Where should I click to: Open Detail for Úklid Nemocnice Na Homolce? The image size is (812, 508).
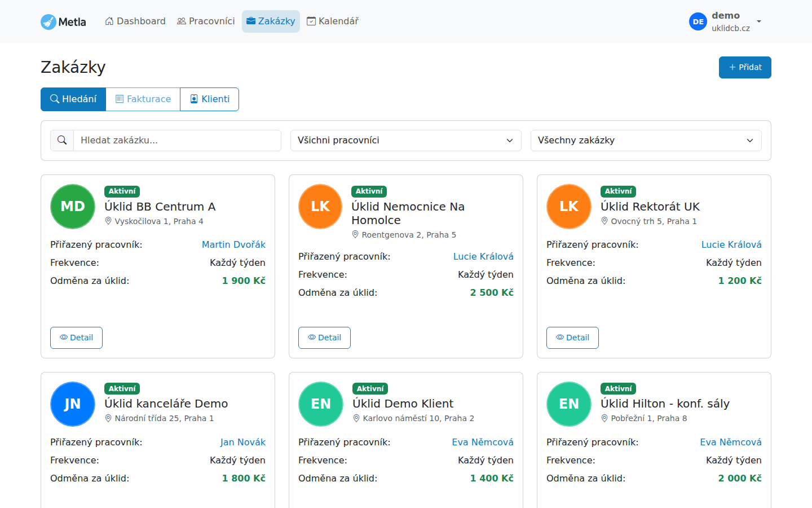tap(324, 338)
